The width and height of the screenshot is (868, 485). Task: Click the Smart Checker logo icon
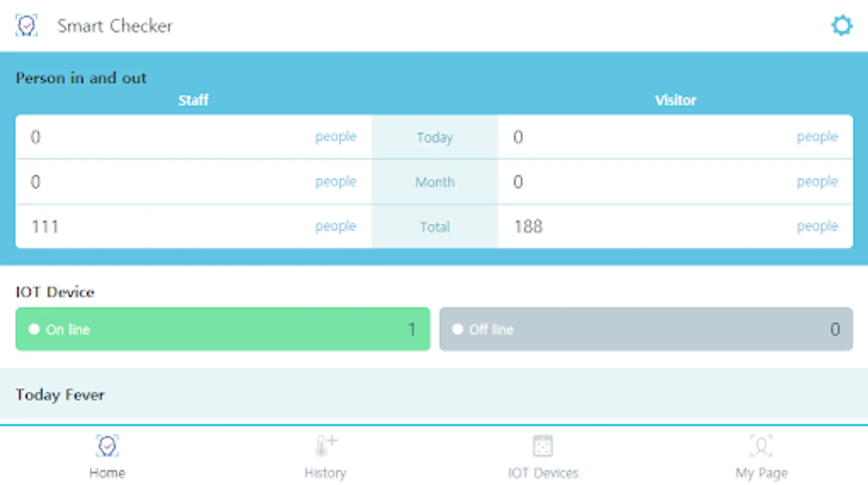(26, 25)
